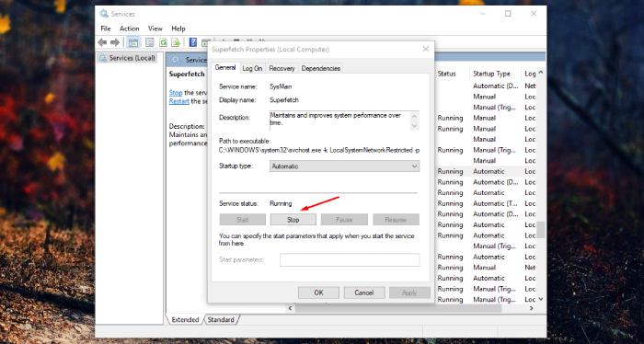
Task: Close the Superfetch Properties dialog
Action: (x=426, y=50)
